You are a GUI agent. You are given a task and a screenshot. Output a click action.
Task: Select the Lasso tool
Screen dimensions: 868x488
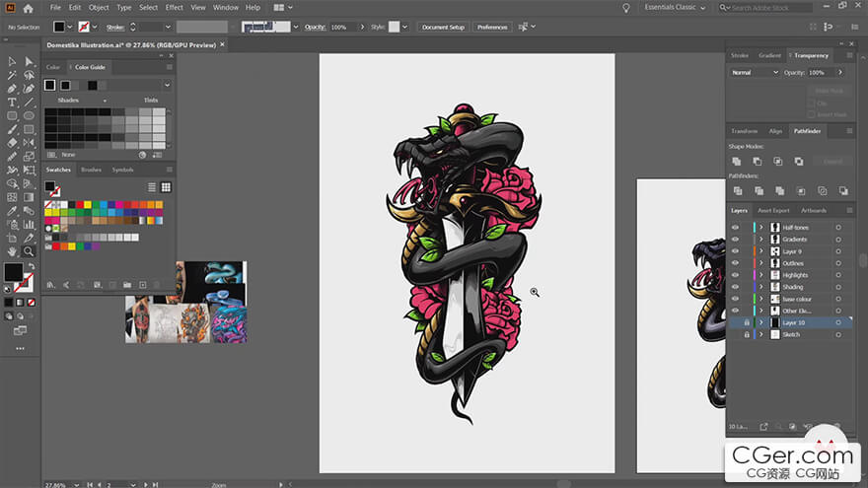tap(29, 75)
